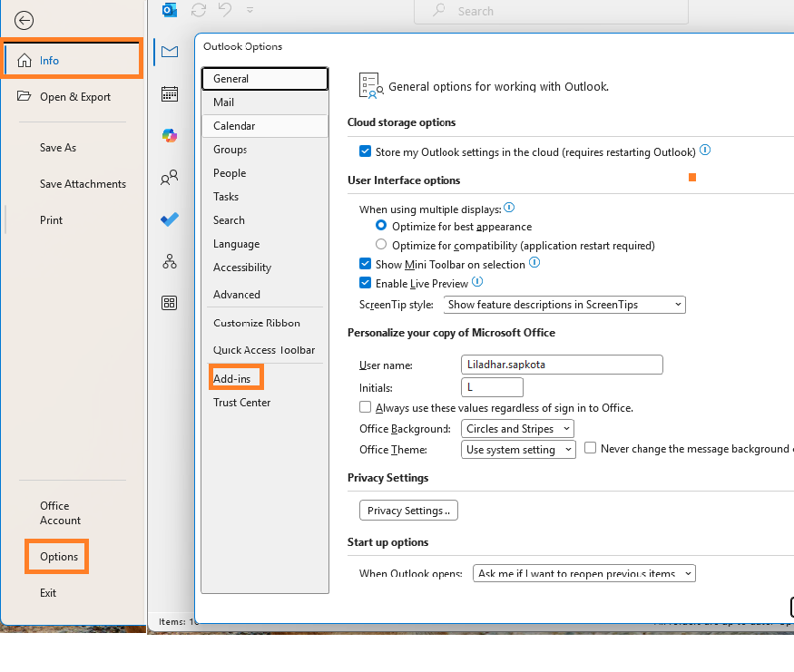Click the general options header icon

coord(371,85)
